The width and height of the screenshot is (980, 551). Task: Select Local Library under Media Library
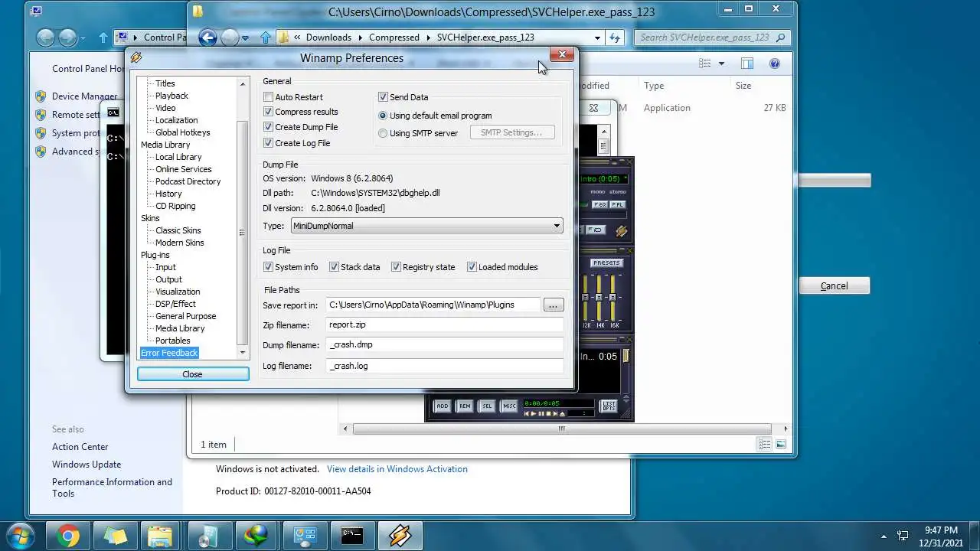(178, 157)
